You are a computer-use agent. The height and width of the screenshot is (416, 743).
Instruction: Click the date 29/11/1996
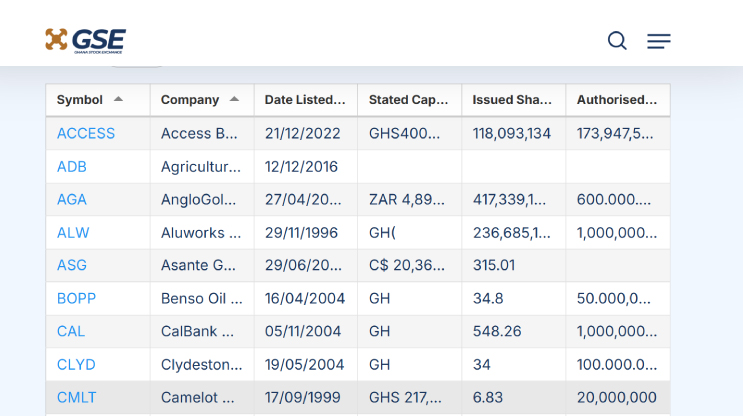pyautogui.click(x=301, y=233)
